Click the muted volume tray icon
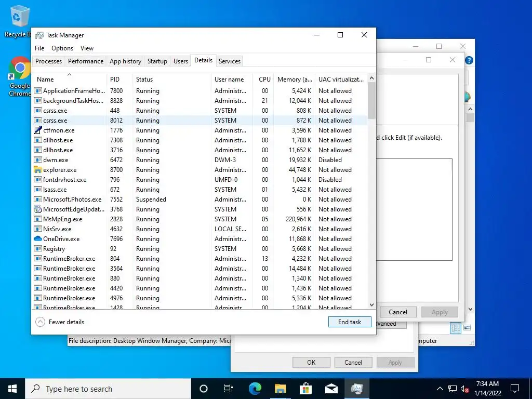The height and width of the screenshot is (399, 532). pyautogui.click(x=464, y=389)
